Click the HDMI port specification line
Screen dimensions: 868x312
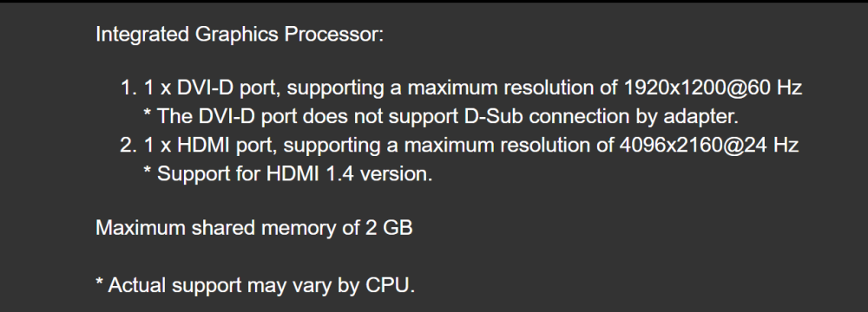pos(471,145)
